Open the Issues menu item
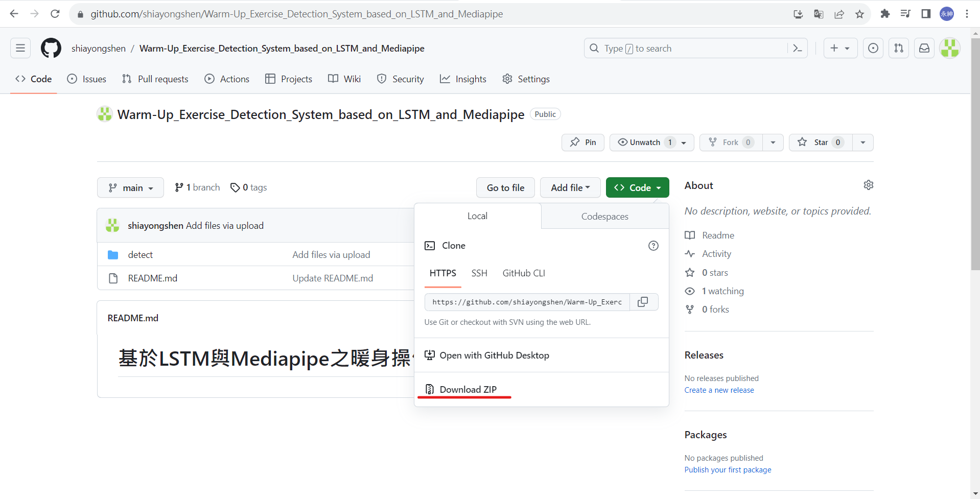980x499 pixels. coord(86,79)
